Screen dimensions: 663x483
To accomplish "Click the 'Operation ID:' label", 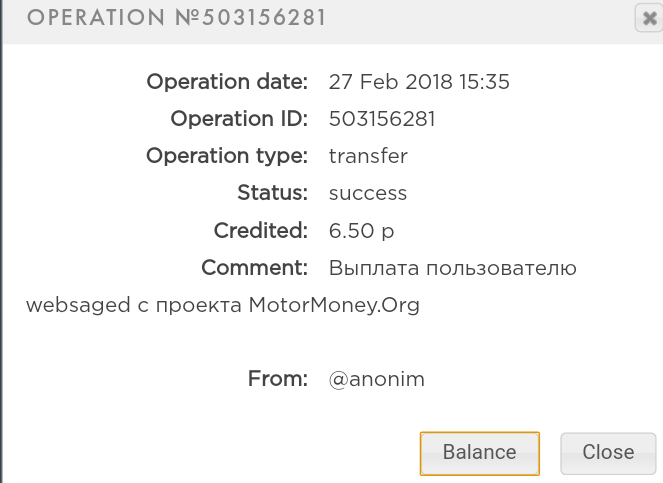I will click(239, 119).
